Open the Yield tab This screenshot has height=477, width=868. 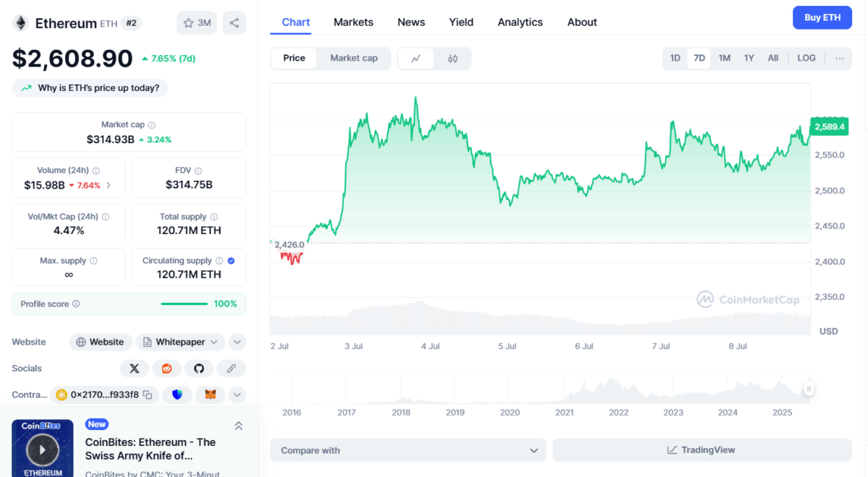pos(461,22)
